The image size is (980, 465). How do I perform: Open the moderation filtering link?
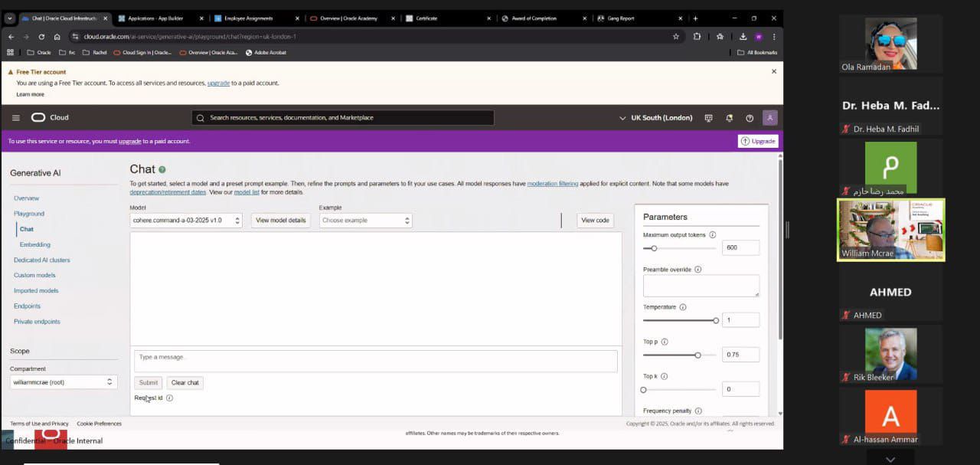coord(553,184)
